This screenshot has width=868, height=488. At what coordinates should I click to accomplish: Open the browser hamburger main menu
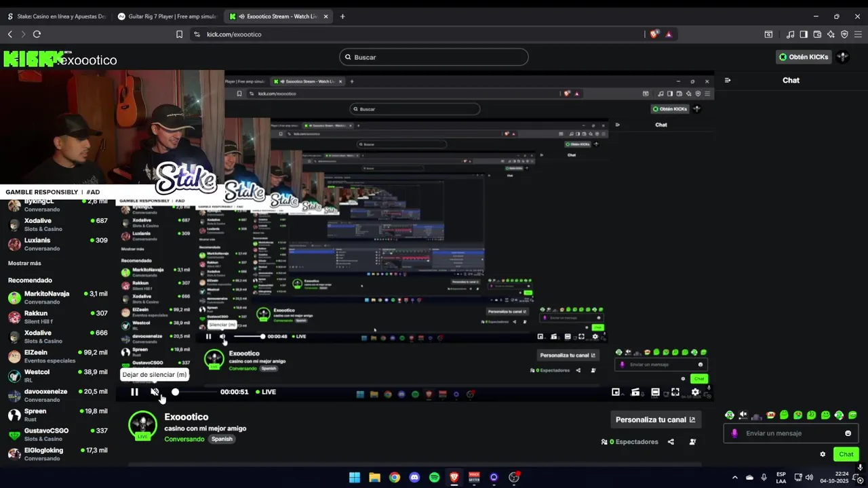[x=858, y=34]
